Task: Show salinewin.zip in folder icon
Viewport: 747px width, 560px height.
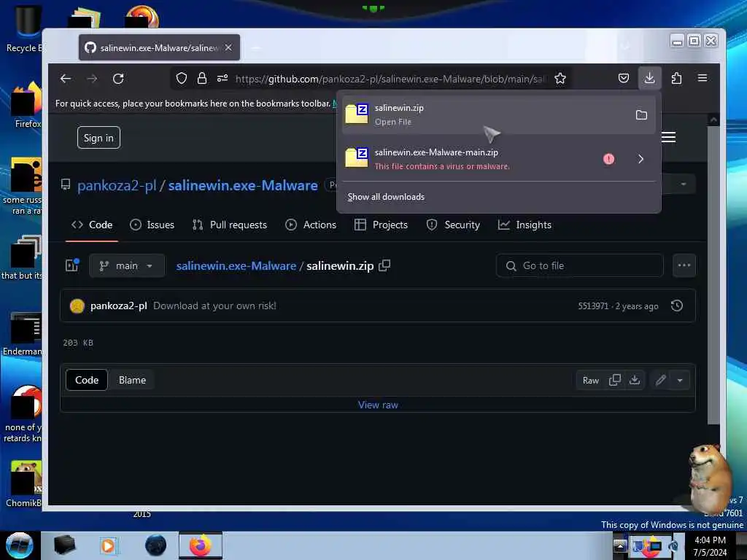Action: pos(641,114)
